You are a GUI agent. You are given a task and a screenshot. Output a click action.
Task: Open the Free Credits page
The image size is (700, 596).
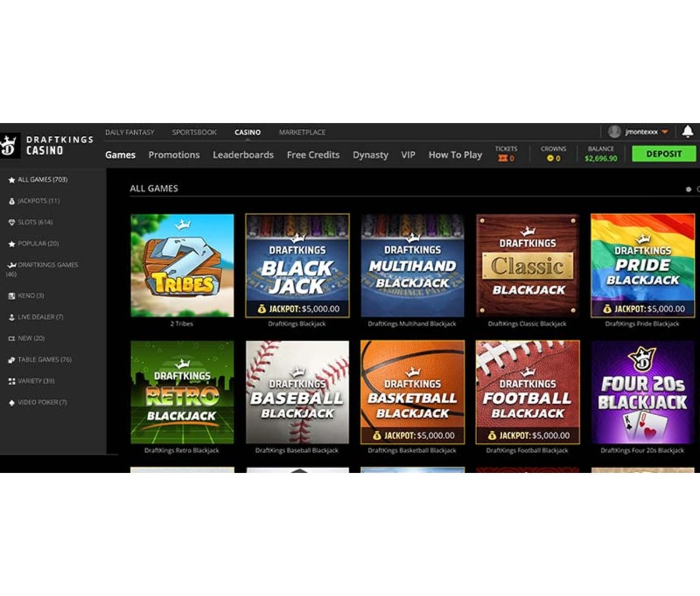click(x=313, y=155)
